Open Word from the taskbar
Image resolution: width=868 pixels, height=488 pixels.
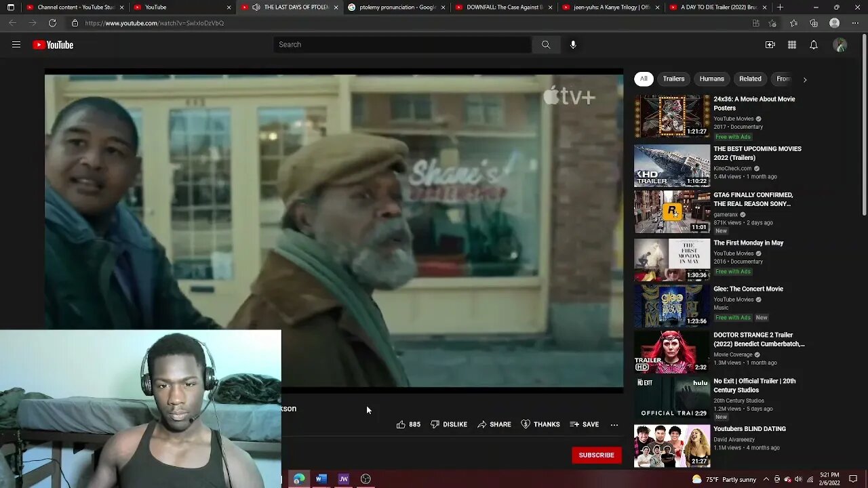coord(321,479)
